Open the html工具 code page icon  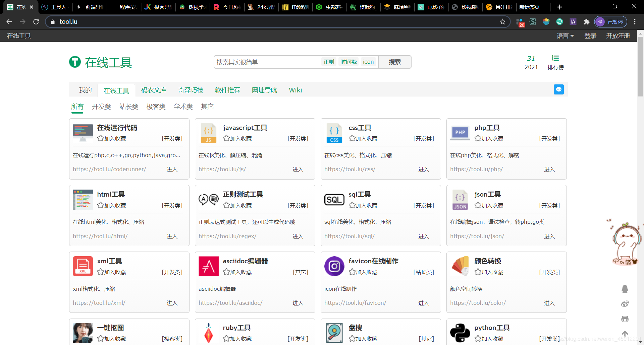(x=83, y=200)
